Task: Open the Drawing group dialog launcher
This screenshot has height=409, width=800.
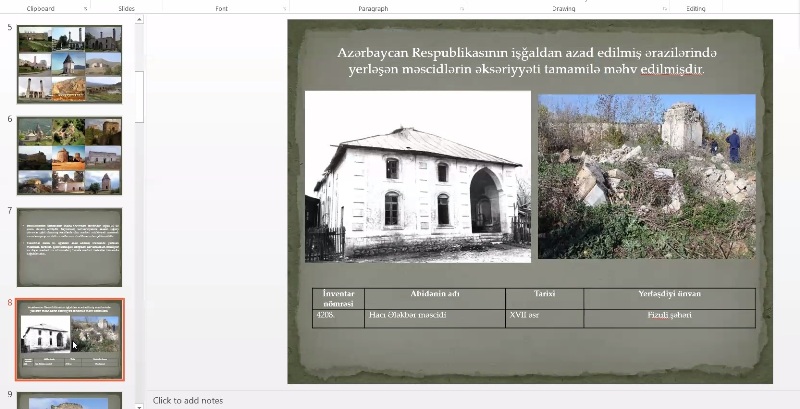Action: [x=664, y=9]
